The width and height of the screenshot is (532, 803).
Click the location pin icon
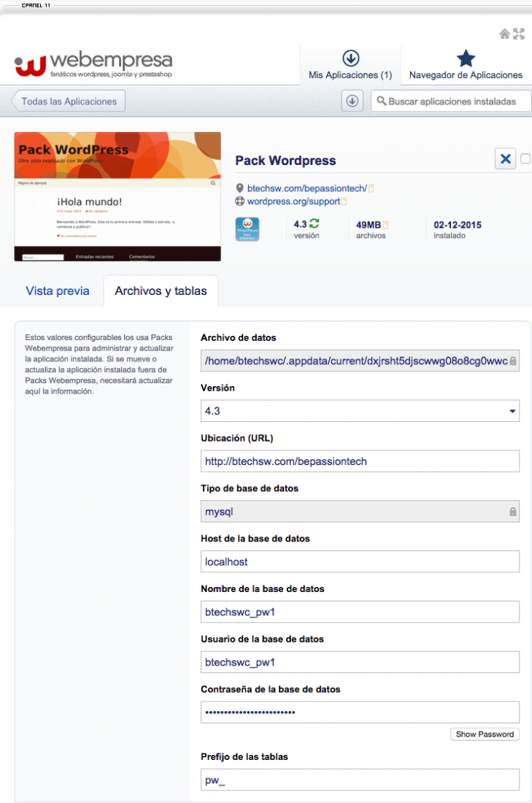tap(239, 188)
